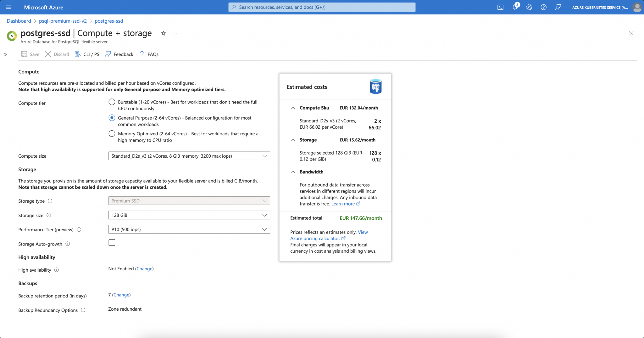The image size is (644, 338).
Task: Click the star to favorite postgres-ssd
Action: 163,33
